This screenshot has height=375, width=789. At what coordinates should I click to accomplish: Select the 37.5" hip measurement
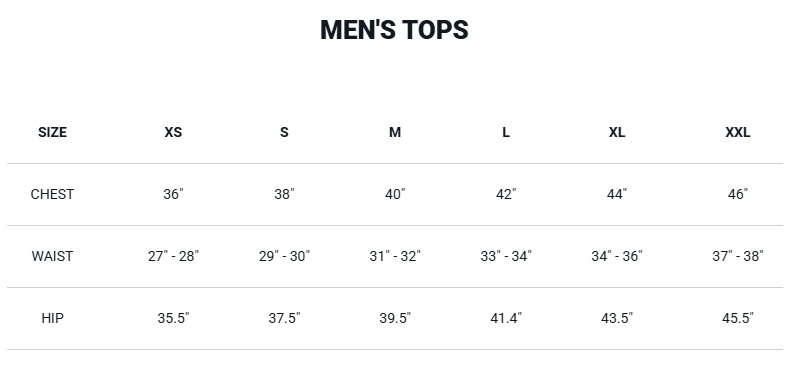[284, 318]
